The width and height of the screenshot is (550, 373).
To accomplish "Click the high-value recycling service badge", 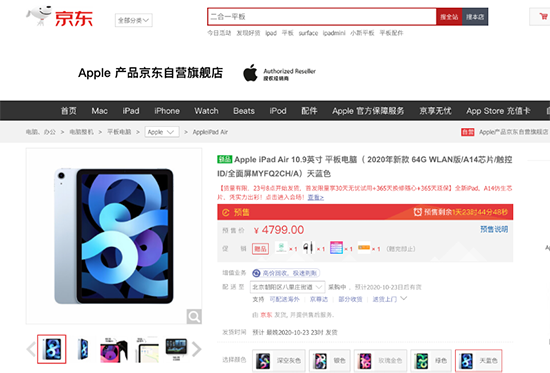I will 286,273.
